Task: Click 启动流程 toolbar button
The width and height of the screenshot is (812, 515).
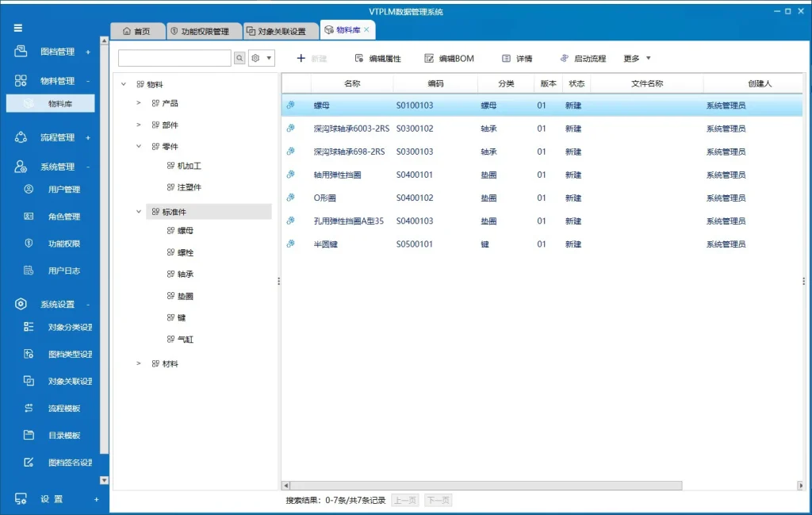Action: click(583, 59)
